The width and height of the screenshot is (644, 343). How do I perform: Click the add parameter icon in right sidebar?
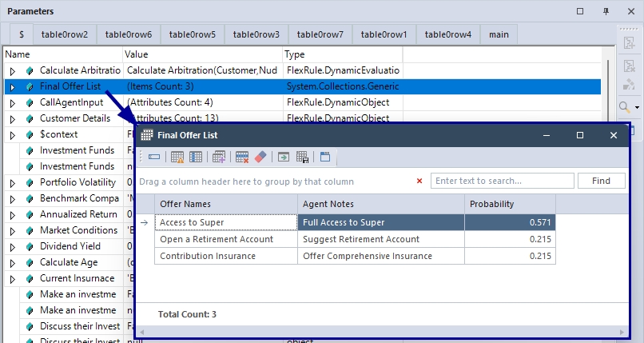point(629,43)
